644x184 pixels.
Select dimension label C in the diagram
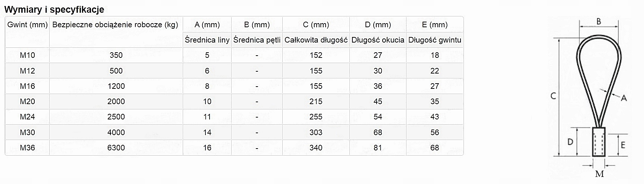(x=553, y=96)
